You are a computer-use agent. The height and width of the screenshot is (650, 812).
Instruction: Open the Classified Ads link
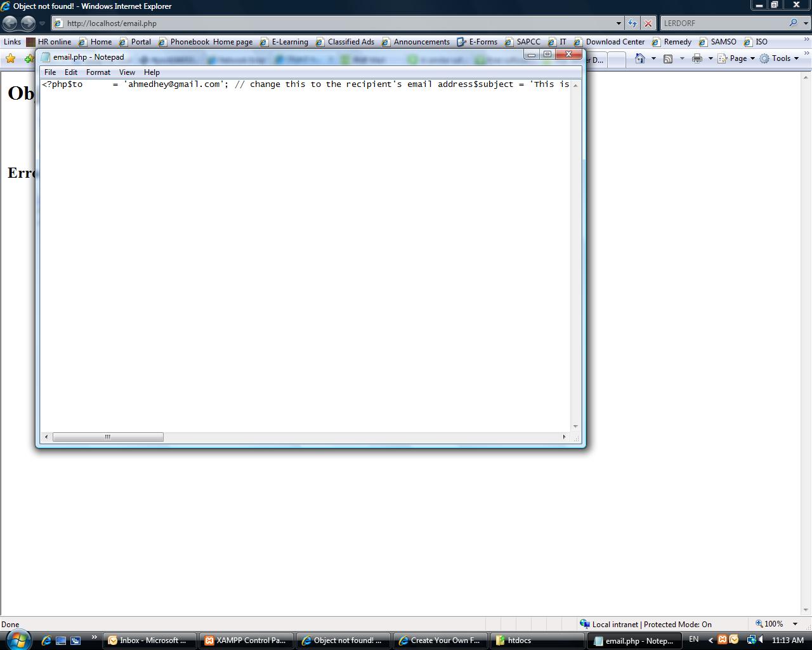[345, 42]
